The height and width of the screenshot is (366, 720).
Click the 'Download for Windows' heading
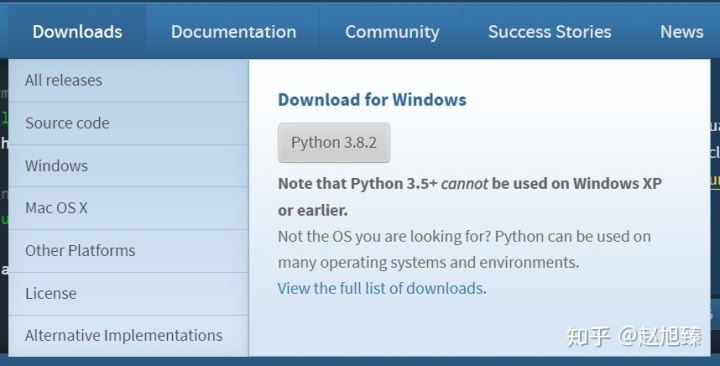372,100
